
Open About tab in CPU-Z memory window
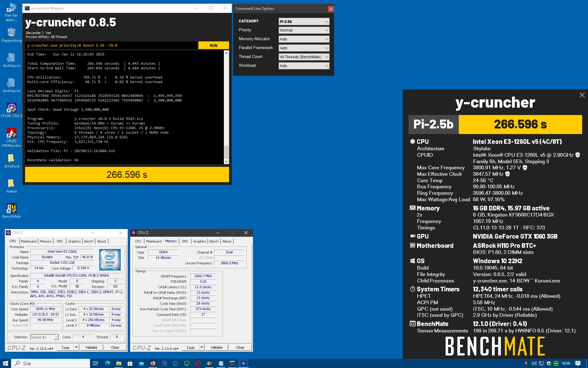(x=227, y=241)
